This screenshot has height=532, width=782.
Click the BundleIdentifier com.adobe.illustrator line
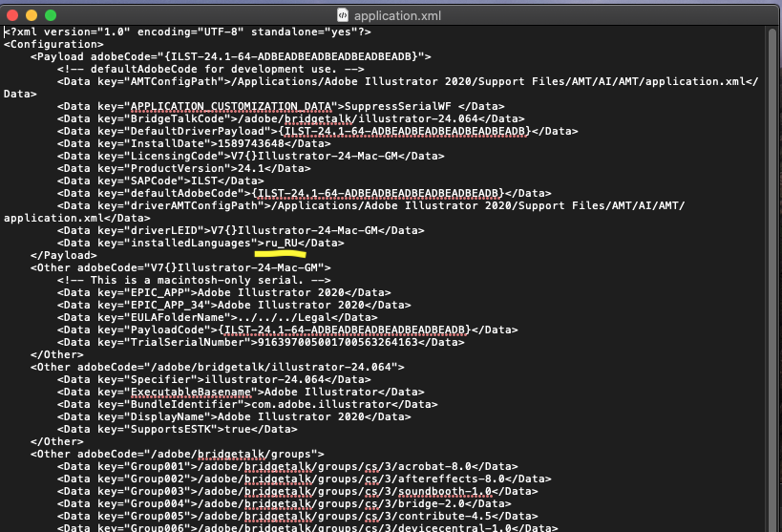(247, 405)
